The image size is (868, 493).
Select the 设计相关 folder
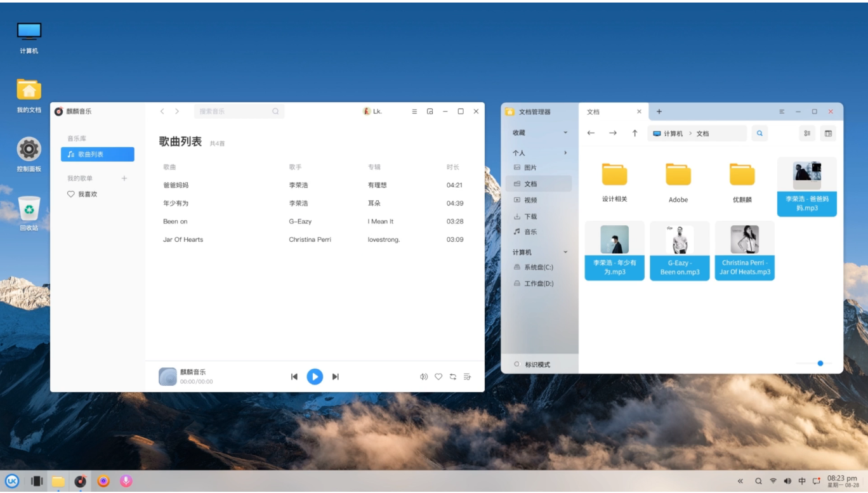(614, 182)
